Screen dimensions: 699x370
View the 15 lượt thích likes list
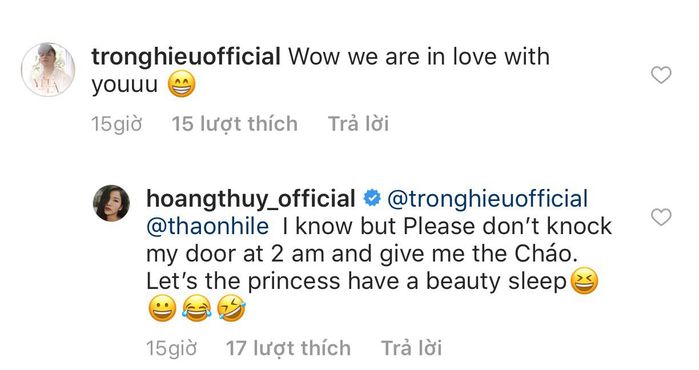click(234, 124)
